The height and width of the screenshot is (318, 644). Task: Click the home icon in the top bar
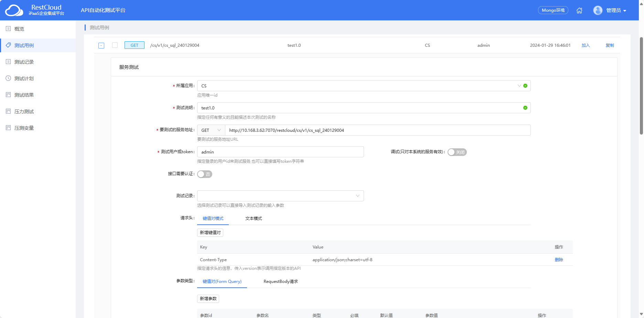(579, 10)
